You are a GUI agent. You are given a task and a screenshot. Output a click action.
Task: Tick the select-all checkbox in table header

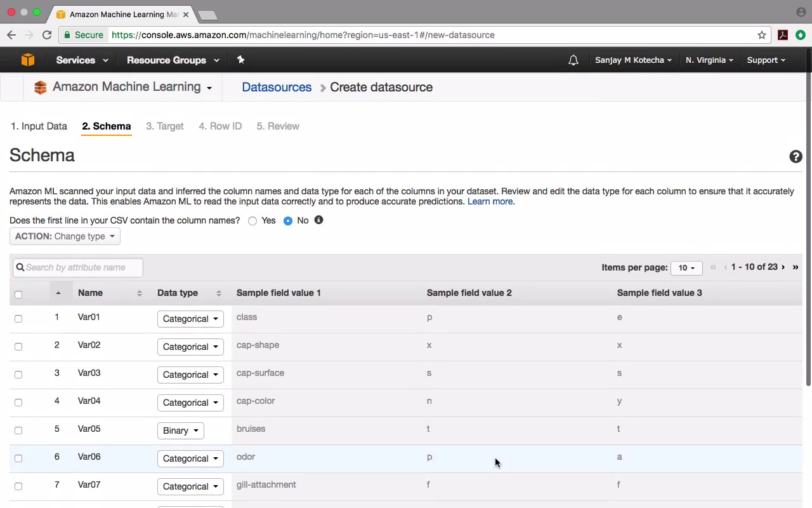[18, 294]
